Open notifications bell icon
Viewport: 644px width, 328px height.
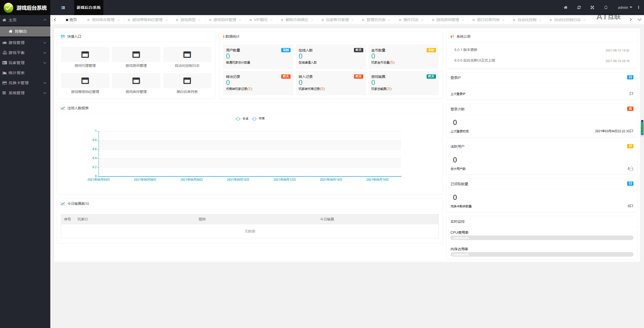(606, 8)
